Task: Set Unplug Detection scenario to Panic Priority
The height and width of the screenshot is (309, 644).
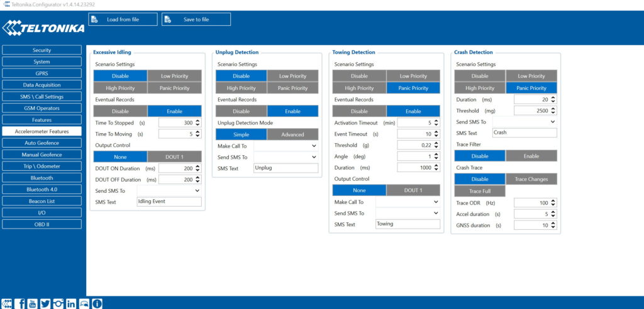Action: tap(293, 88)
